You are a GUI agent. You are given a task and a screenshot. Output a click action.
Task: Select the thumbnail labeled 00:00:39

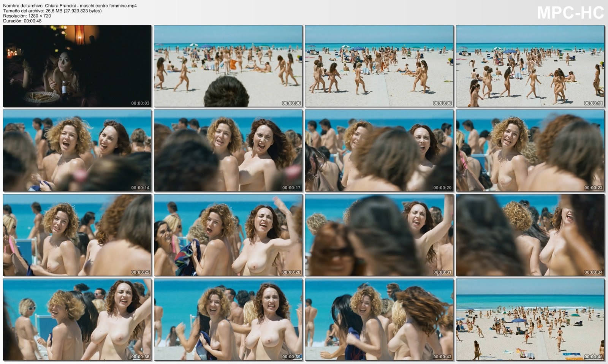tap(228, 320)
